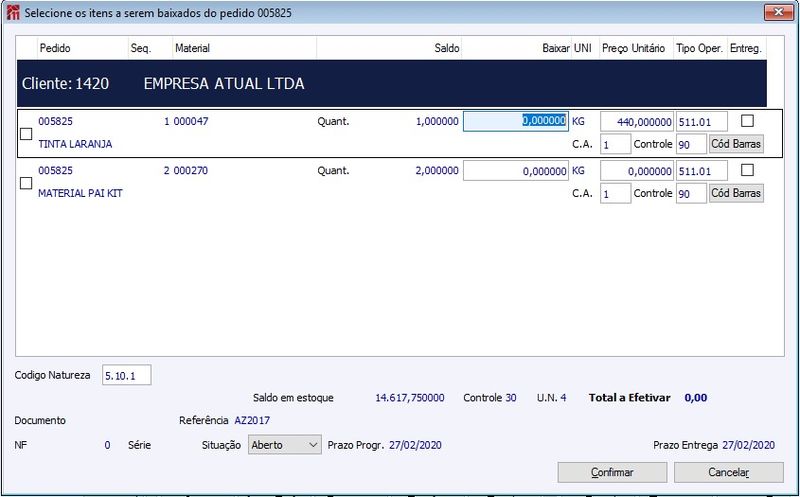Screen dimensions: 800x497
Task: Click the stock balance value 14.617,750000
Action: coord(410,397)
